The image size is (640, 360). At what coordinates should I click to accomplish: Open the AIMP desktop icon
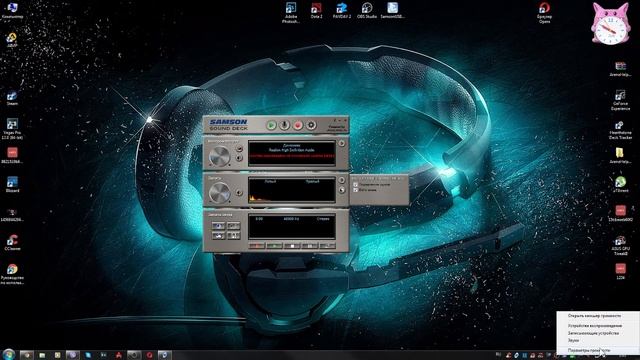[11, 40]
